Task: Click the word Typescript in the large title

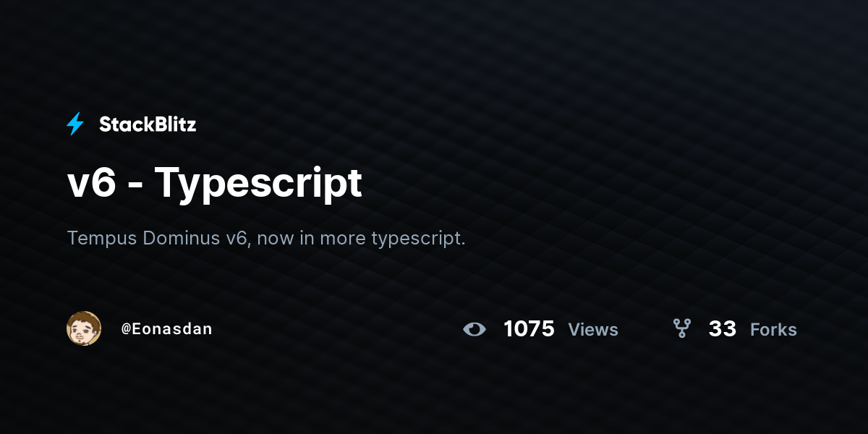Action: pyautogui.click(x=258, y=184)
